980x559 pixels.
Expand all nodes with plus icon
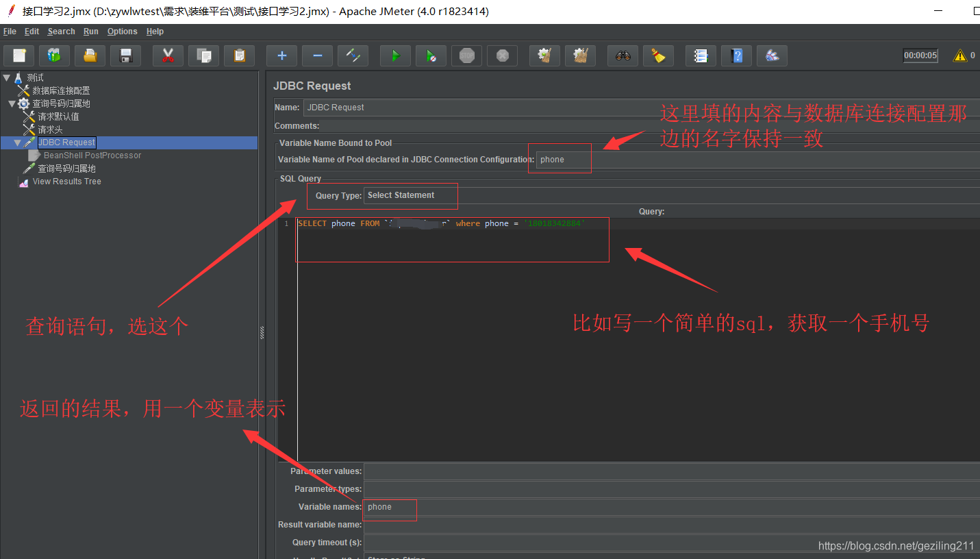[282, 55]
